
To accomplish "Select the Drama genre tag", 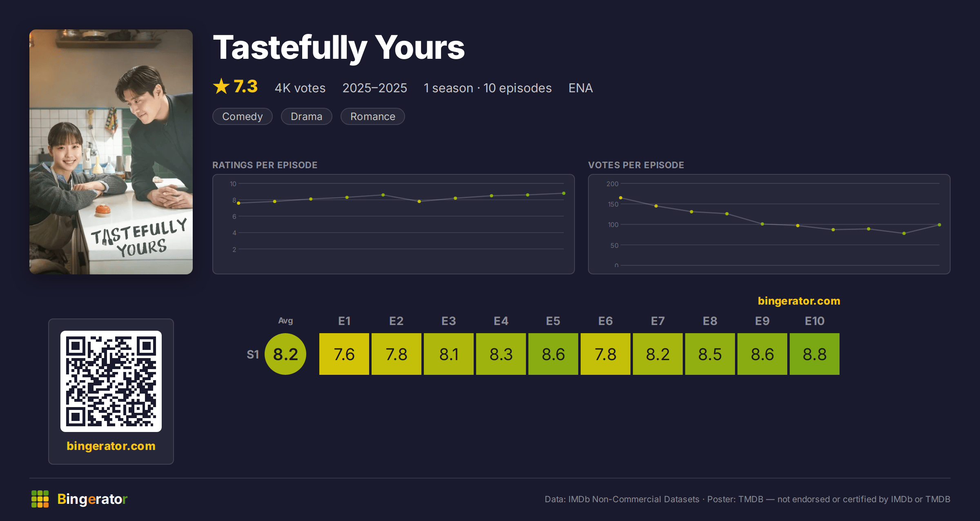I will coord(307,116).
